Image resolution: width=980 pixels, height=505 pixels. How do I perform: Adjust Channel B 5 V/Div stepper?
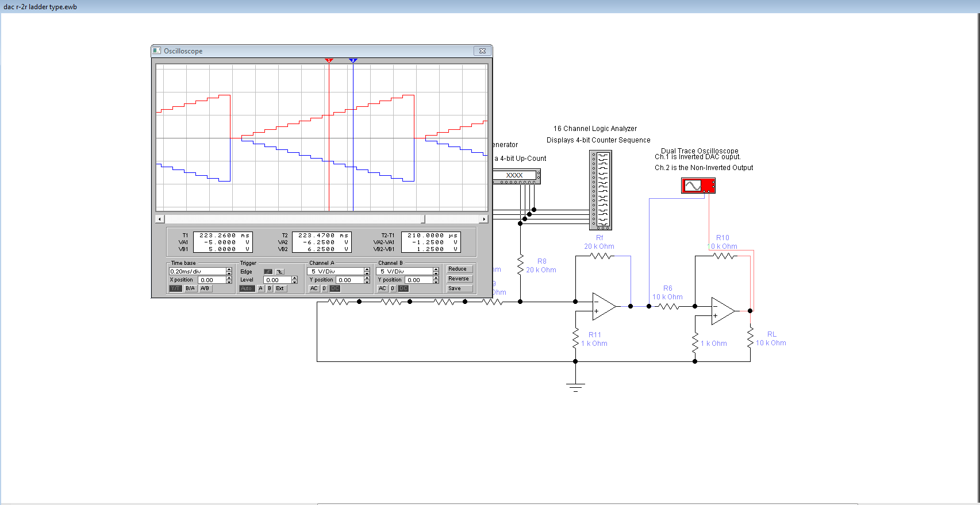tap(436, 271)
